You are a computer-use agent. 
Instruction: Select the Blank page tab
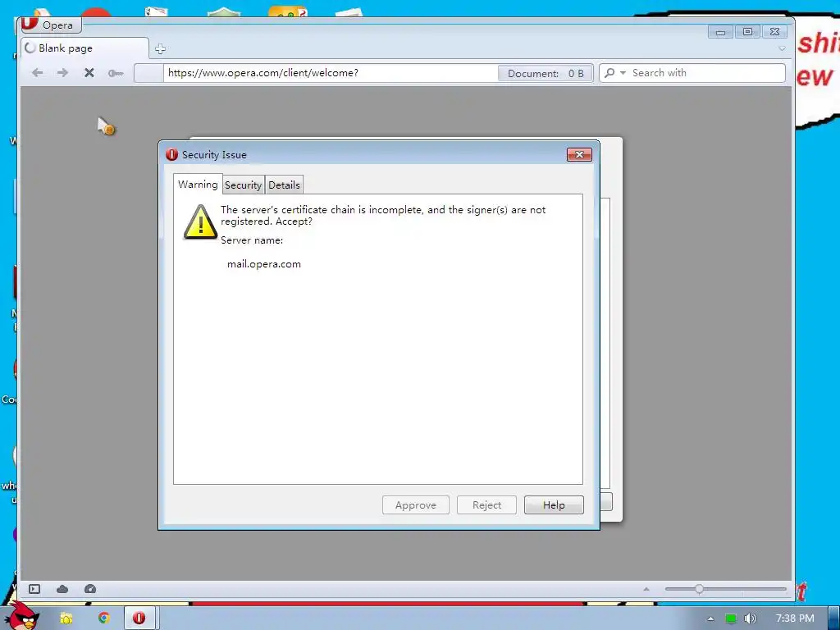pos(84,48)
